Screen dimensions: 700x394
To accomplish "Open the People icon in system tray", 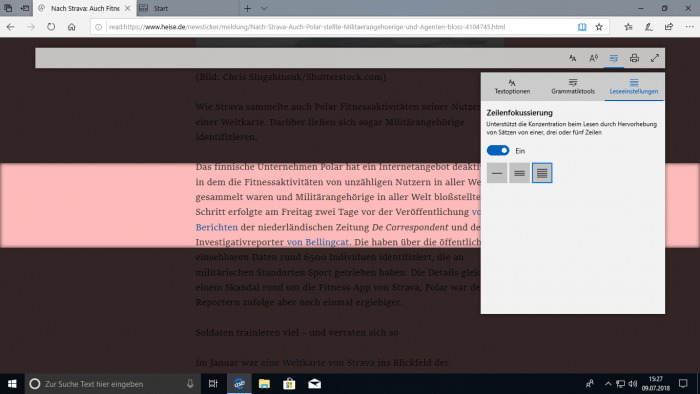I will 590,384.
